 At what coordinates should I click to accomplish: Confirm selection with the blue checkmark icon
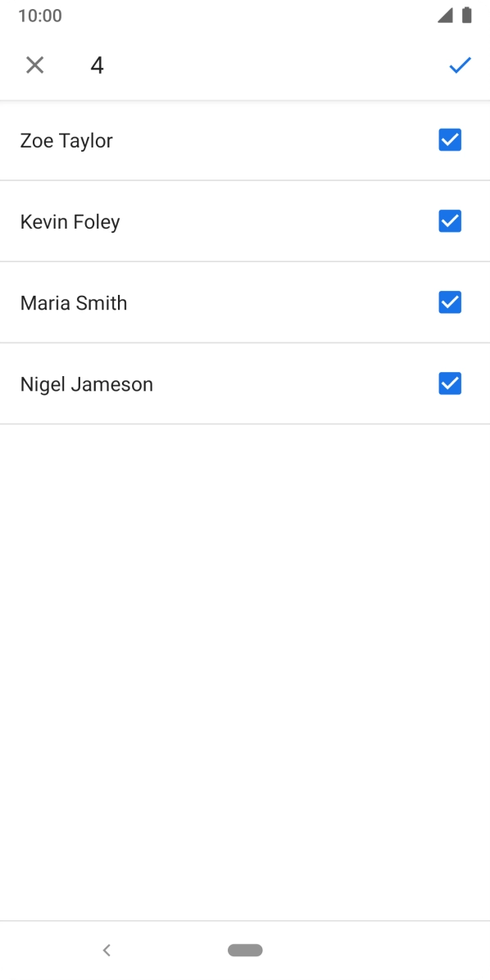(x=460, y=65)
